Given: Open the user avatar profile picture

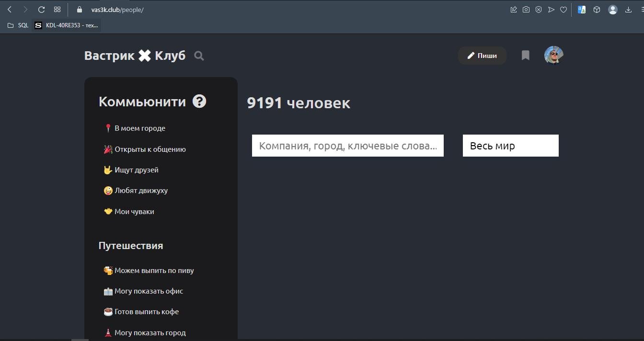Looking at the screenshot, I should coord(553,56).
